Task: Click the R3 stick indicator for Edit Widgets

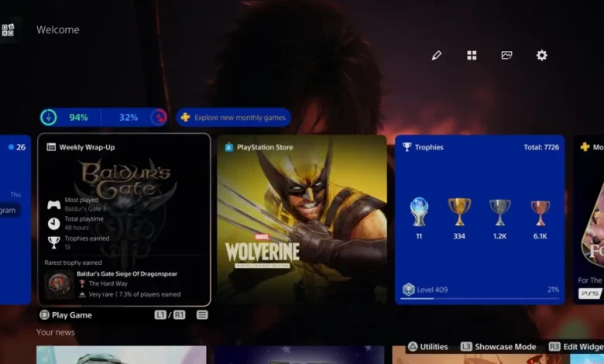Action: (x=554, y=347)
